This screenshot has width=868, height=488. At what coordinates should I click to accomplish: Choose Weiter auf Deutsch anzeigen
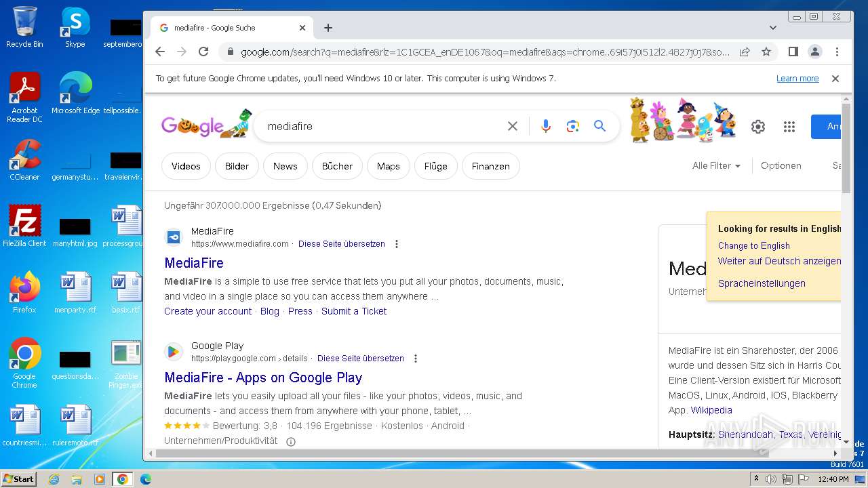(779, 261)
